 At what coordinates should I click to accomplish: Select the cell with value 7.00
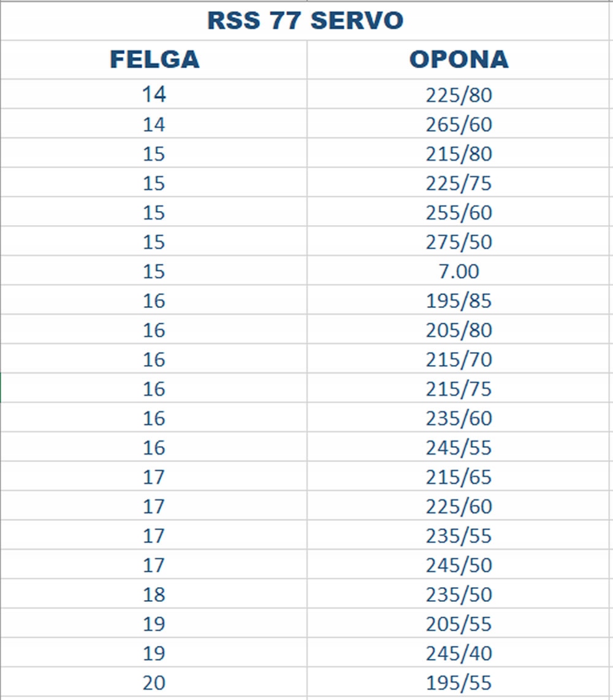point(459,271)
